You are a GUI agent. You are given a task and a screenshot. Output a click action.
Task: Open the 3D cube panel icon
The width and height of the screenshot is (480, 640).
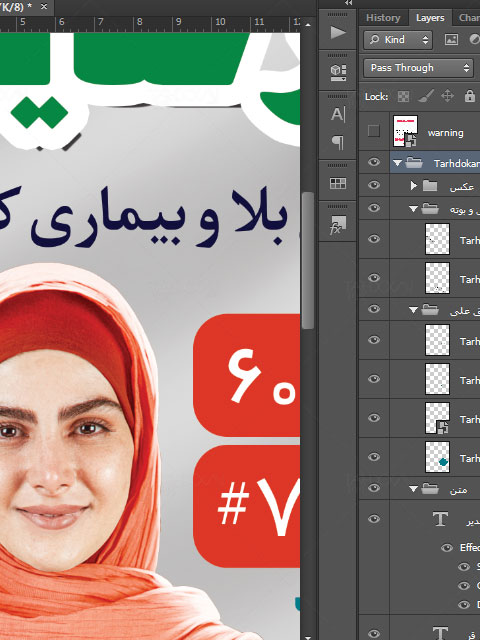point(338,73)
